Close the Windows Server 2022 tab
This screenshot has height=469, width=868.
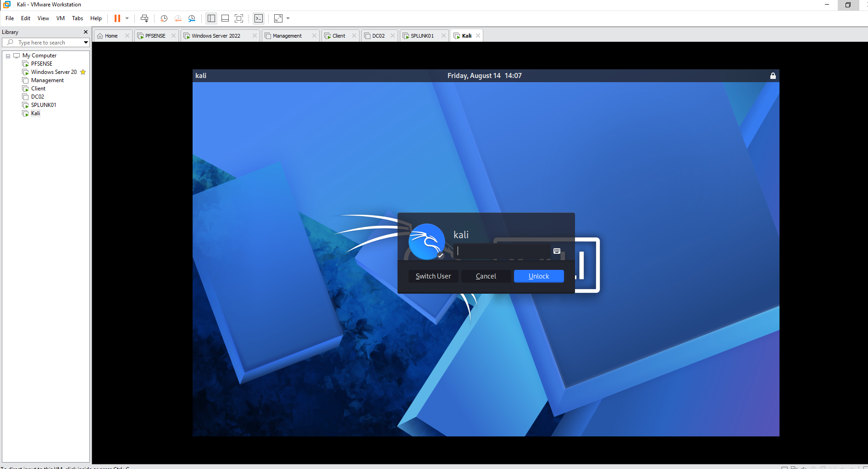pyautogui.click(x=254, y=36)
